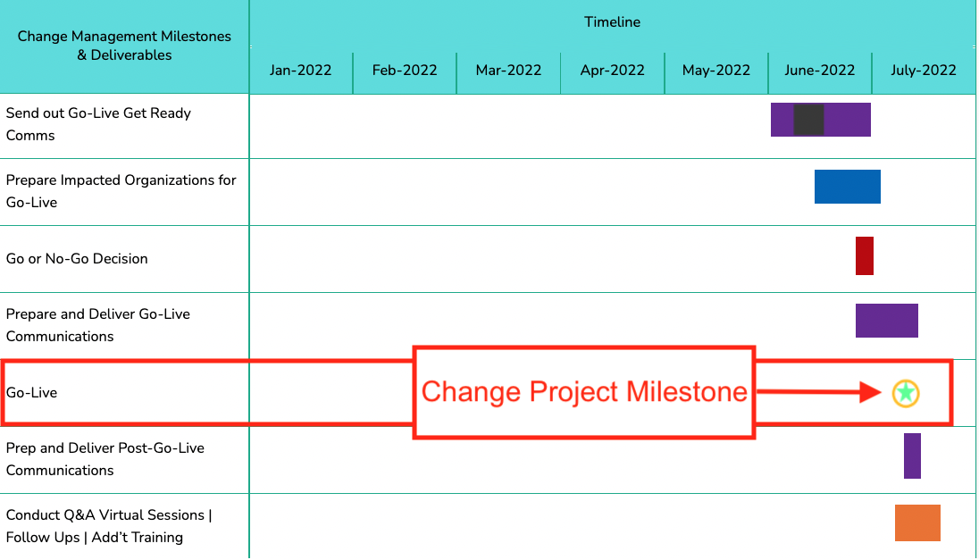
Task: Select the May-2022 column header
Action: 715,71
